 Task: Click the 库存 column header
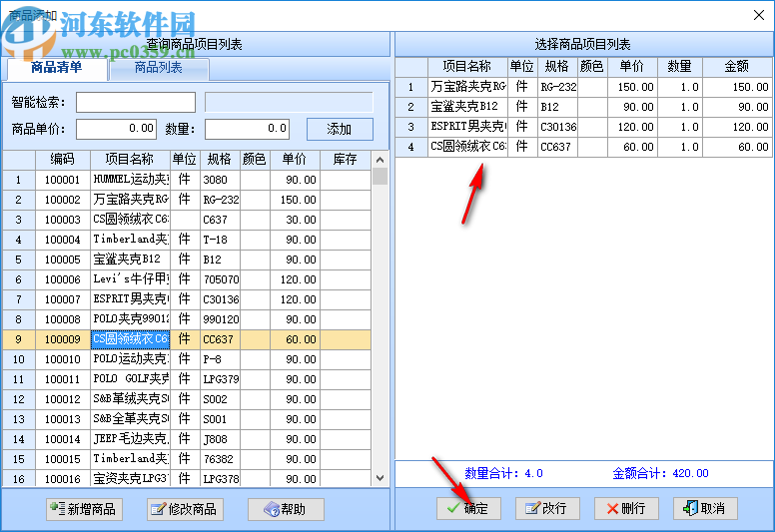pyautogui.click(x=345, y=160)
